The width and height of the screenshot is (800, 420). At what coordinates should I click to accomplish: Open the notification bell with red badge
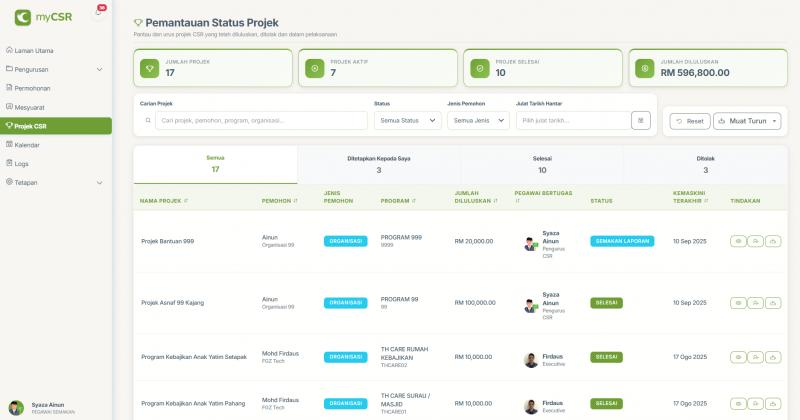pos(98,12)
